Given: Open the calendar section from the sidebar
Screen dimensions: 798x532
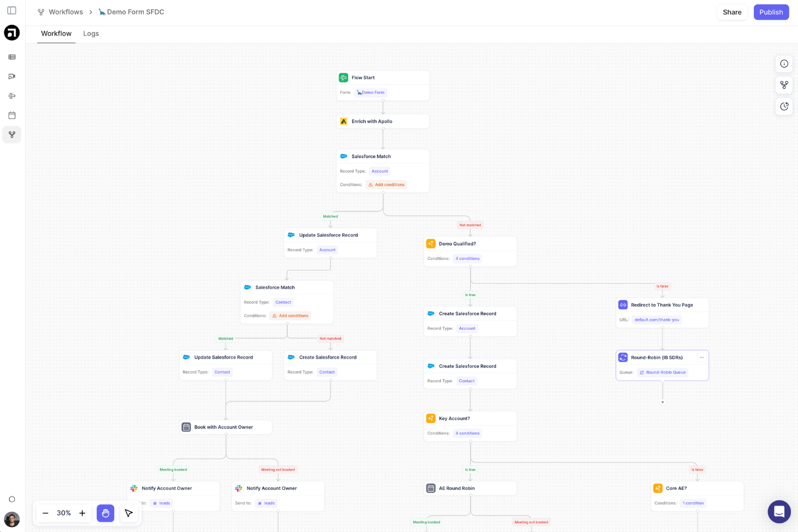Looking at the screenshot, I should (12, 115).
